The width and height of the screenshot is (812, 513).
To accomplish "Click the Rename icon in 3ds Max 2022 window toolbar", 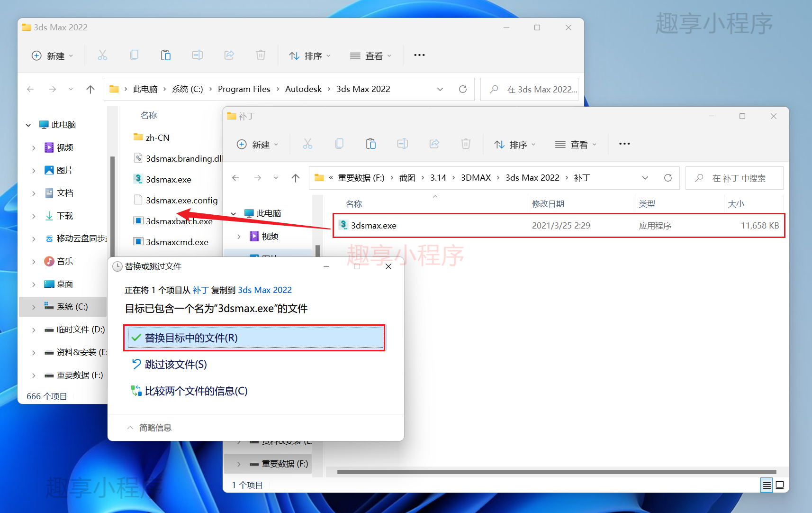I will pos(197,55).
